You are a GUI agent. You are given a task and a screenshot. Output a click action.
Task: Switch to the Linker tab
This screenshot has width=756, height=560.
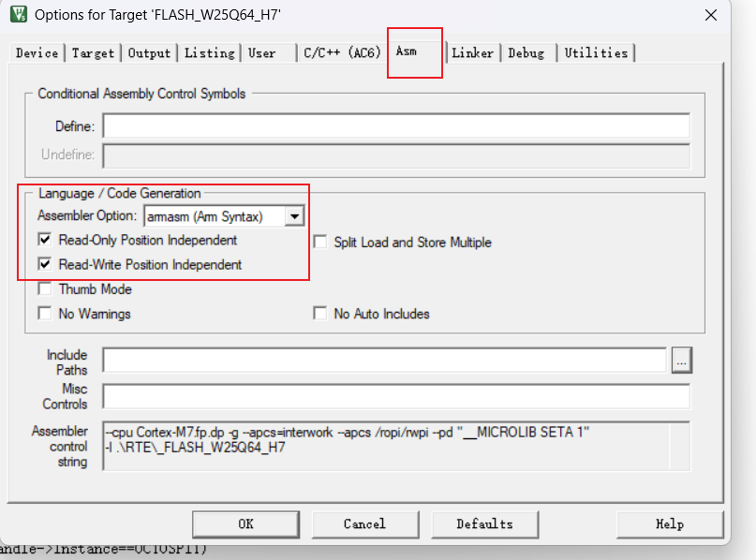pyautogui.click(x=472, y=52)
